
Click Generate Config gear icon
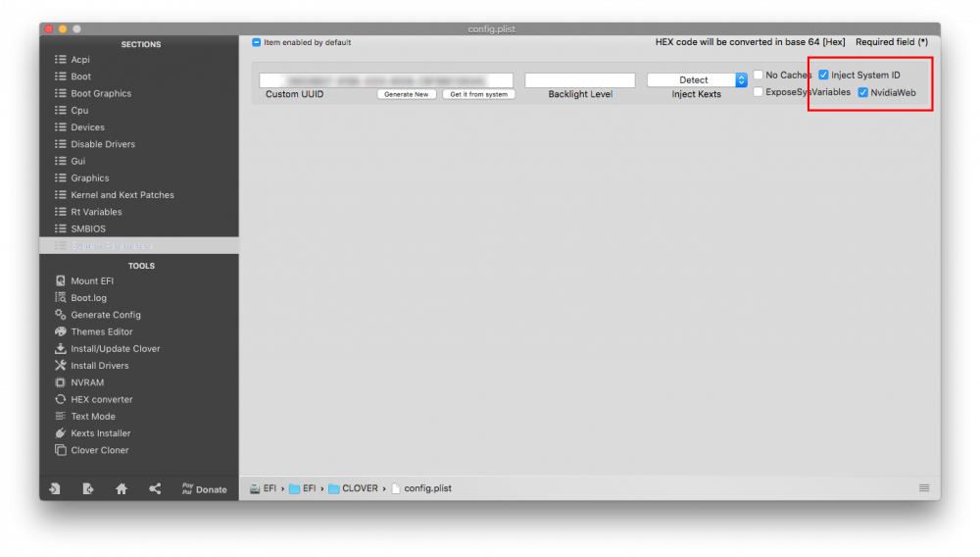coord(60,315)
